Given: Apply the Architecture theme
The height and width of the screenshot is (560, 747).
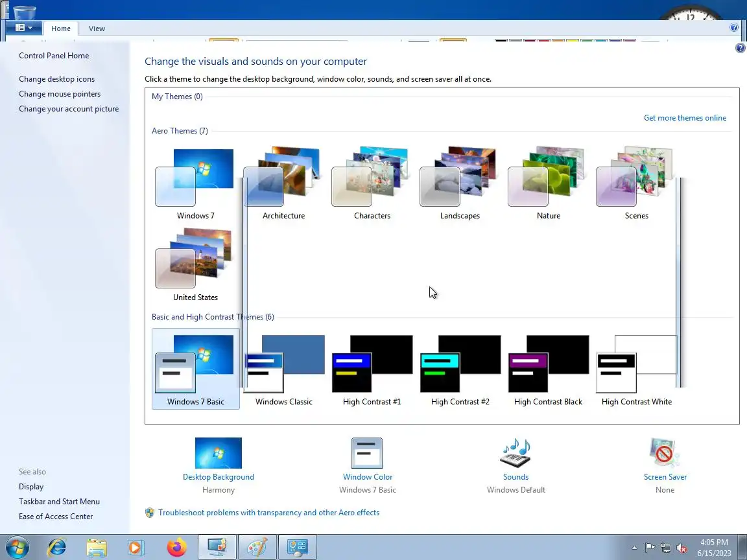Looking at the screenshot, I should pos(283,183).
